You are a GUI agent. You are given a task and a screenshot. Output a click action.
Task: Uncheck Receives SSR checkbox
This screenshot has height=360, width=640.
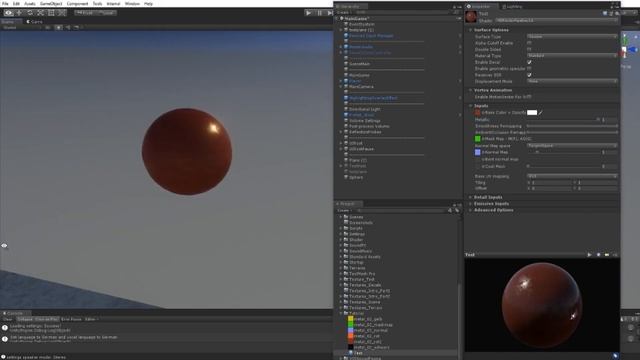click(x=529, y=75)
